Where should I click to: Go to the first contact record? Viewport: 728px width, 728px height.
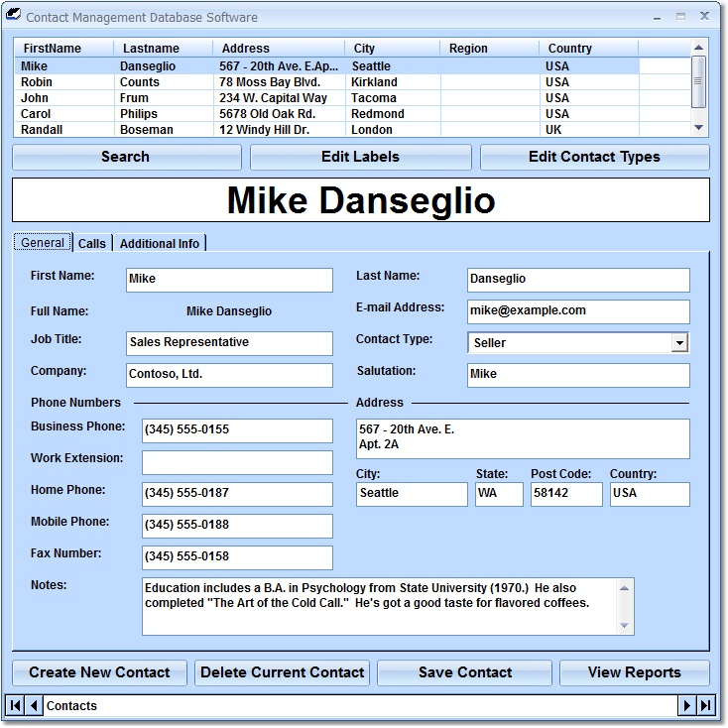pyautogui.click(x=15, y=705)
